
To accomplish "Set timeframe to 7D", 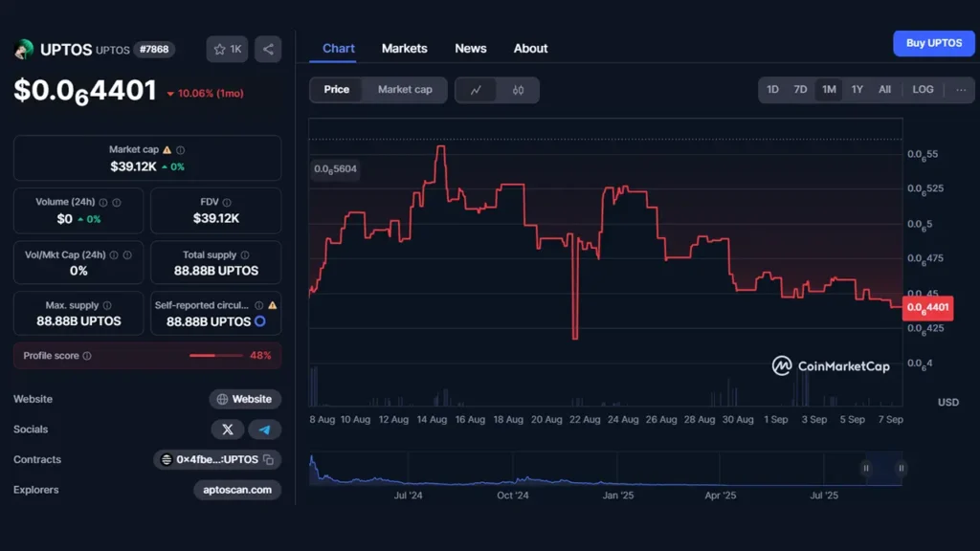I will click(x=800, y=90).
